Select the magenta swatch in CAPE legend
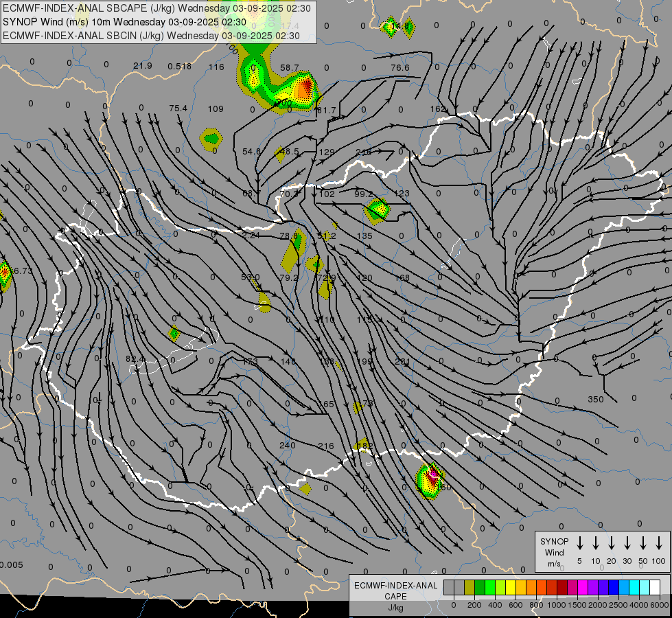Viewport: 672px width, 618px height. (583, 588)
